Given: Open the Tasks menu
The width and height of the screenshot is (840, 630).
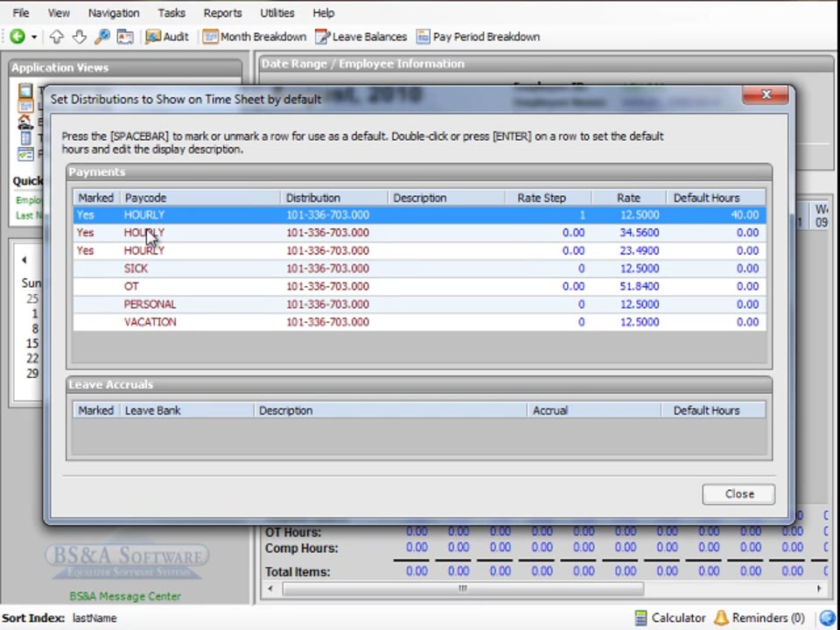Looking at the screenshot, I should pyautogui.click(x=171, y=13).
